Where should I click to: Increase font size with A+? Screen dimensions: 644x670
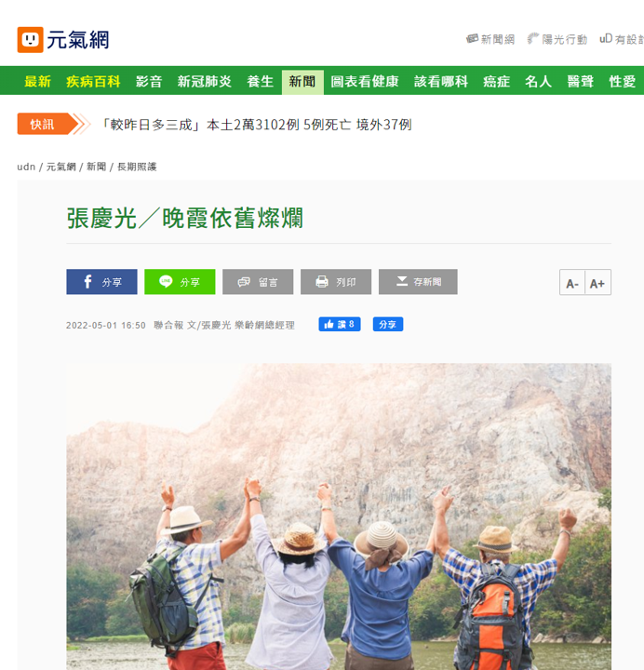click(597, 283)
